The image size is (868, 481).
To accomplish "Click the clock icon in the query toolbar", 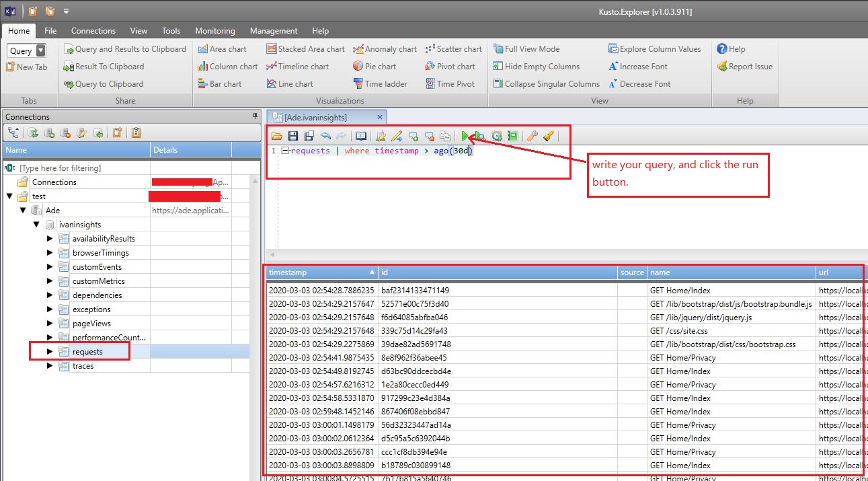I will (x=497, y=136).
